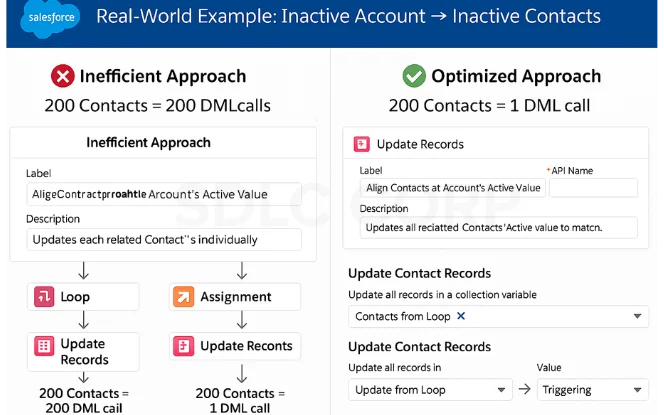Click the "200 Contacts = 200 DMLcalls" text
The width and height of the screenshot is (664, 415).
click(158, 105)
